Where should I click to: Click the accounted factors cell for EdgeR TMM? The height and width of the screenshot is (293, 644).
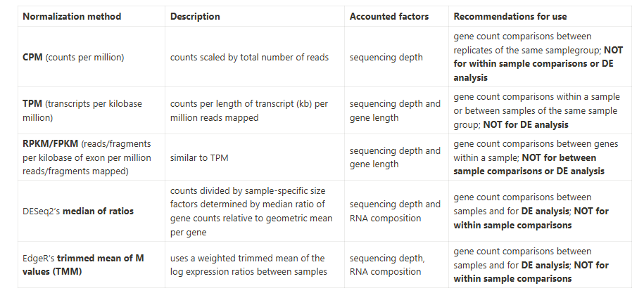click(387, 265)
